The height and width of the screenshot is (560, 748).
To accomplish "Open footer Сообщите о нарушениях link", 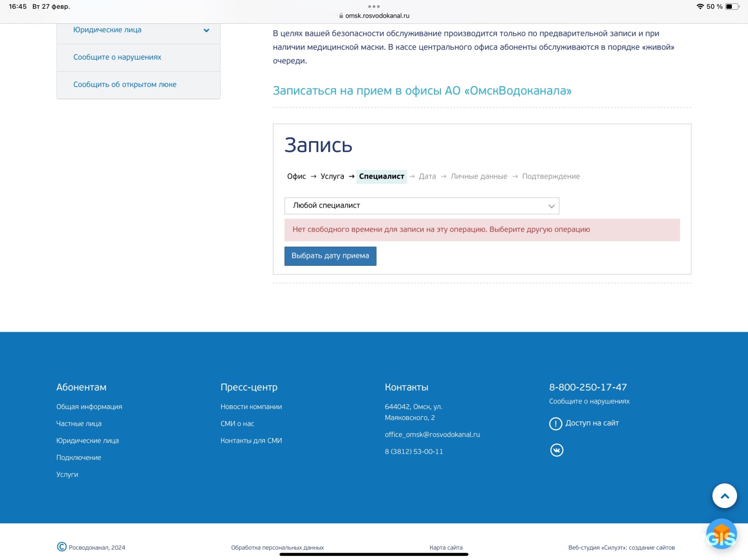I will (x=590, y=402).
